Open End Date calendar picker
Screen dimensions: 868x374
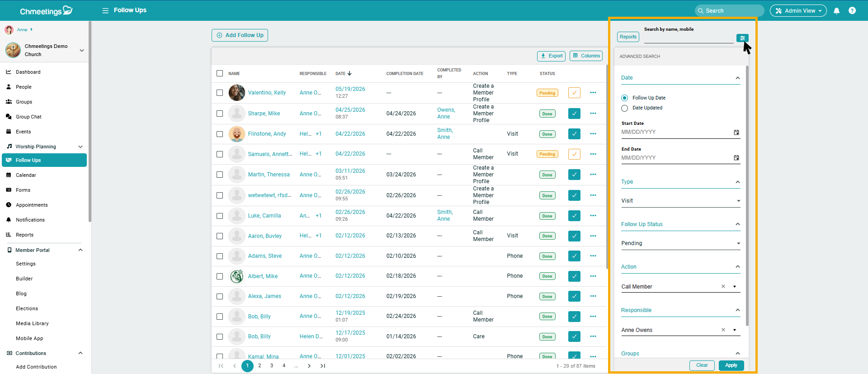coord(736,158)
